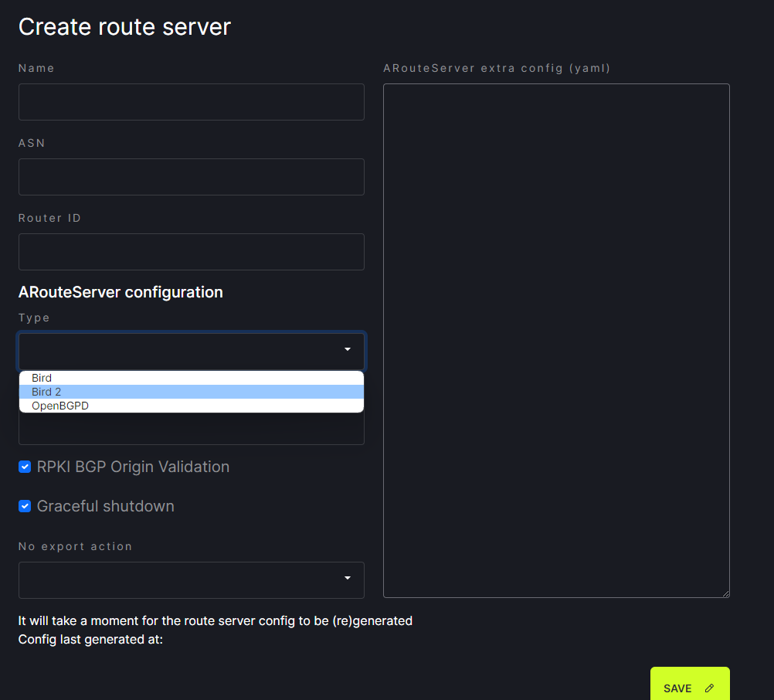Screen dimensions: 774x700
Task: Click the Graceful shutdown label text
Action: click(106, 506)
